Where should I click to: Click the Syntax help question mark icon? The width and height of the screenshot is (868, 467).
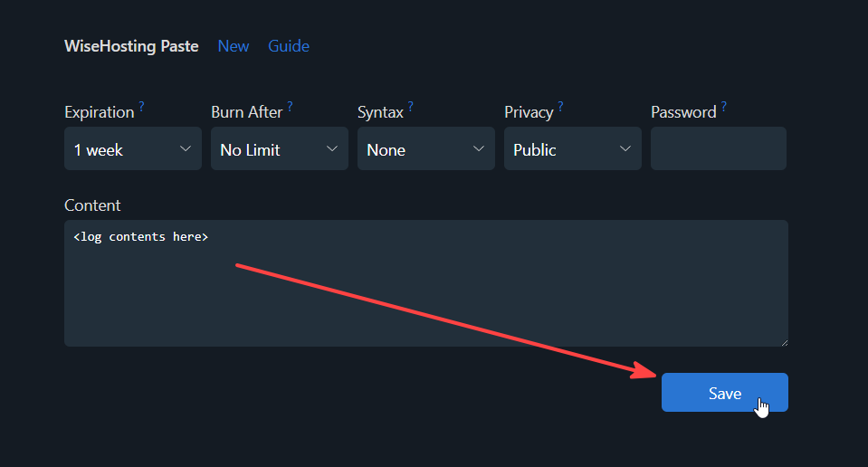[411, 106]
